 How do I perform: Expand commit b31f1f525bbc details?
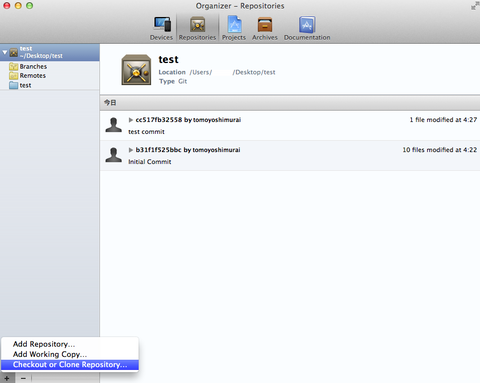(x=131, y=150)
